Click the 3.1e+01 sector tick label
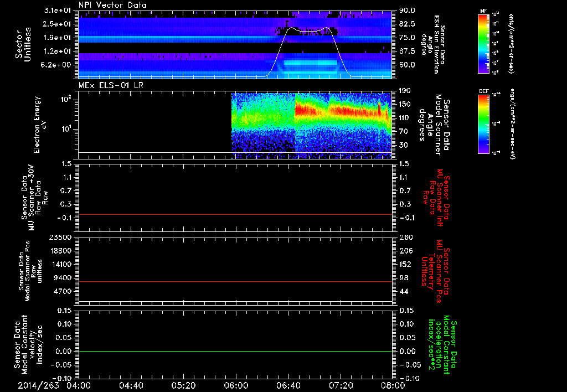 click(58, 11)
